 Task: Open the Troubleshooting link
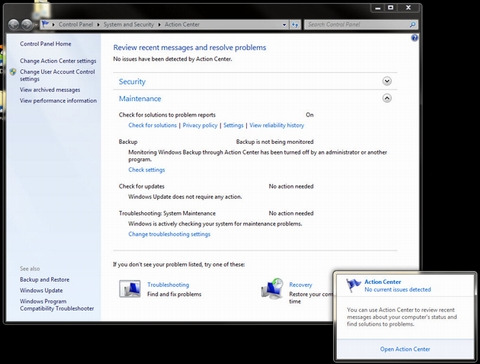[x=168, y=285]
